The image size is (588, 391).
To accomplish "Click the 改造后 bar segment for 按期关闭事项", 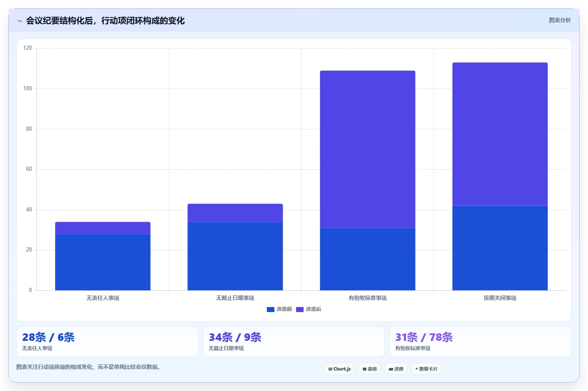I will tap(500, 134).
